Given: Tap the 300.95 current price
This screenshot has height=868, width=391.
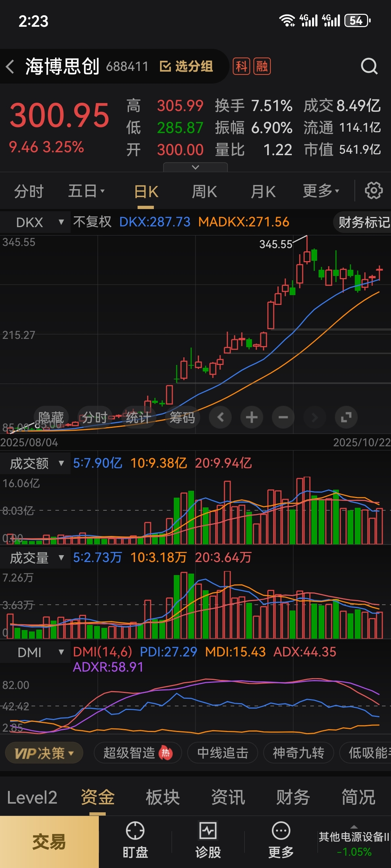Looking at the screenshot, I should tap(59, 115).
